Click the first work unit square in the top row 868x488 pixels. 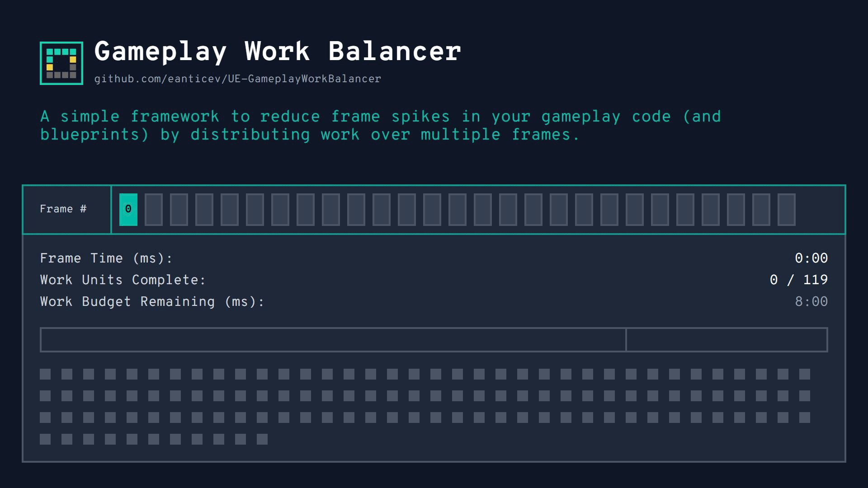[x=45, y=374]
